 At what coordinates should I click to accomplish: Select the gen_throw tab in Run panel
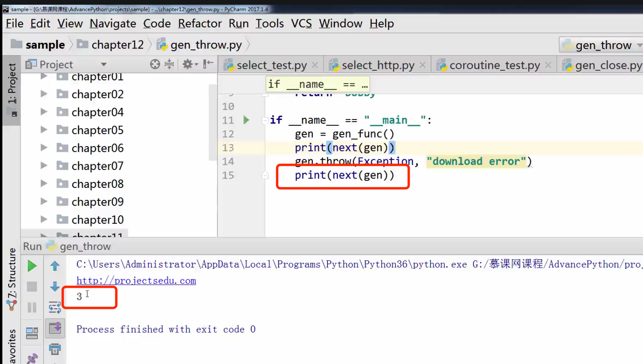click(x=79, y=246)
